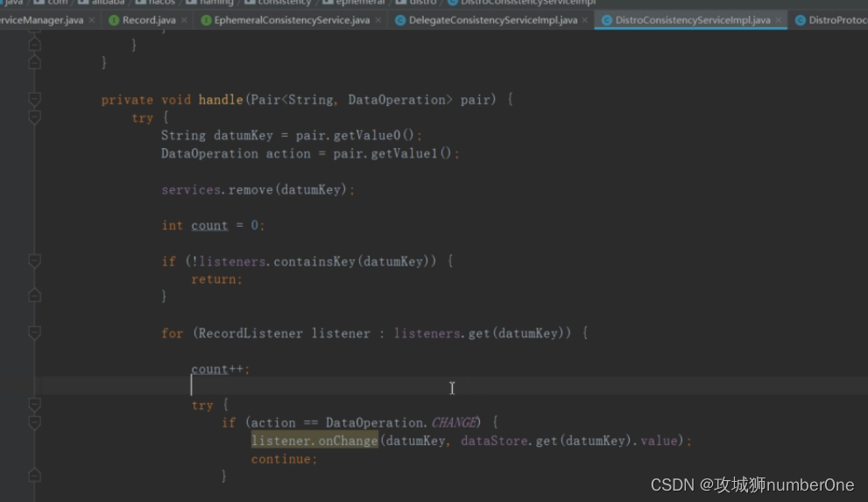This screenshot has height=502, width=868.
Task: Click the return statement
Action: pyautogui.click(x=216, y=279)
